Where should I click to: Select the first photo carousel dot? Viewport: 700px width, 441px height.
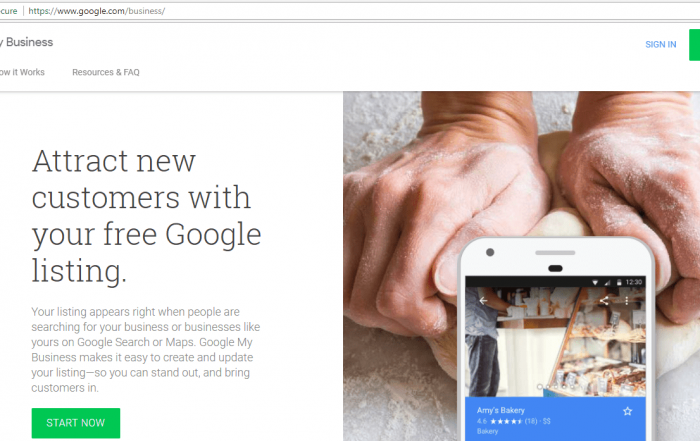click(540, 387)
